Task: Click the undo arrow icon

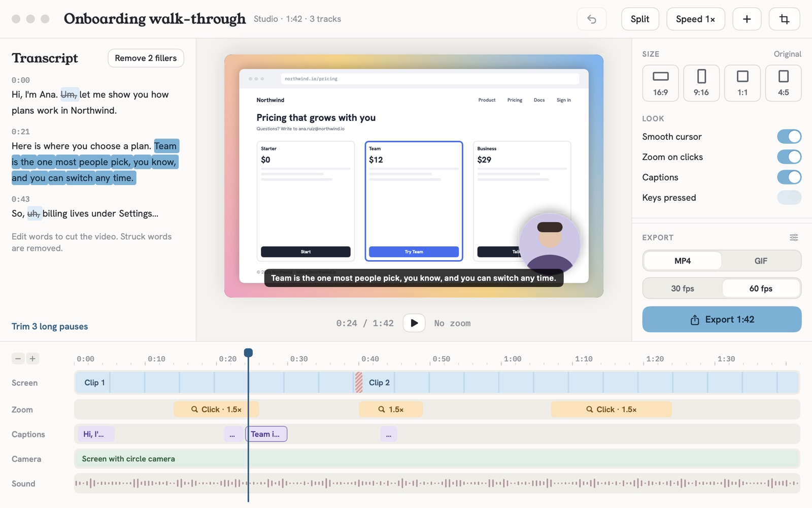Action: (x=592, y=19)
